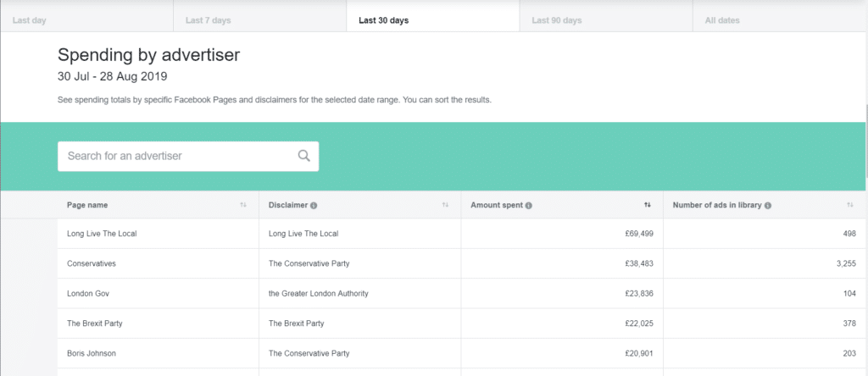This screenshot has height=376, width=868.
Task: Sort by Disclaimer column arrows
Action: pyautogui.click(x=445, y=205)
